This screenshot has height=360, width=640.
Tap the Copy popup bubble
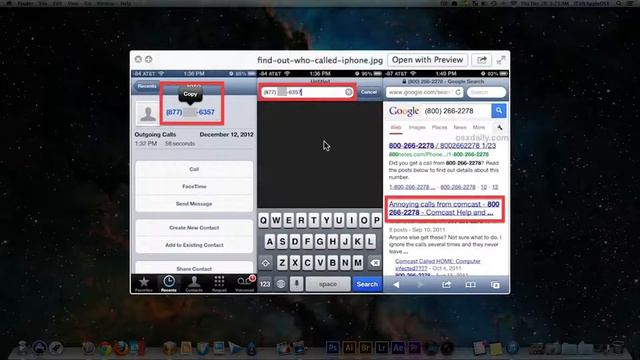pyautogui.click(x=190, y=94)
